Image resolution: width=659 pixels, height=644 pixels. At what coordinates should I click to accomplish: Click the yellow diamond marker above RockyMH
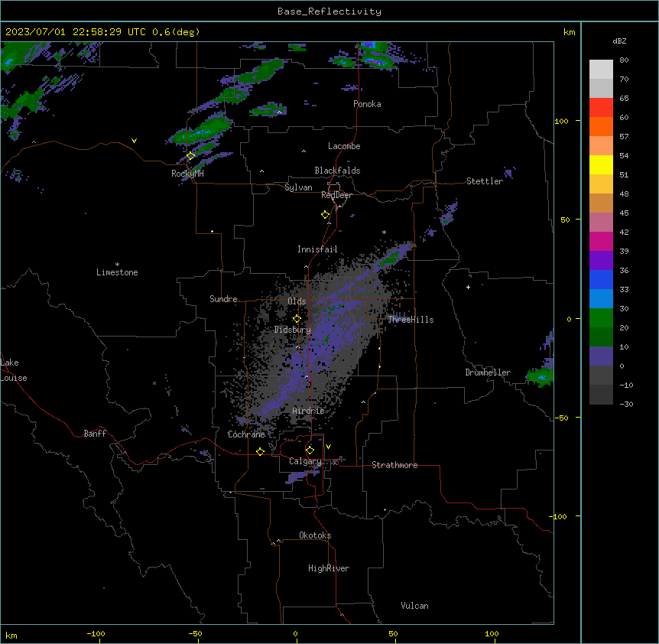(190, 156)
